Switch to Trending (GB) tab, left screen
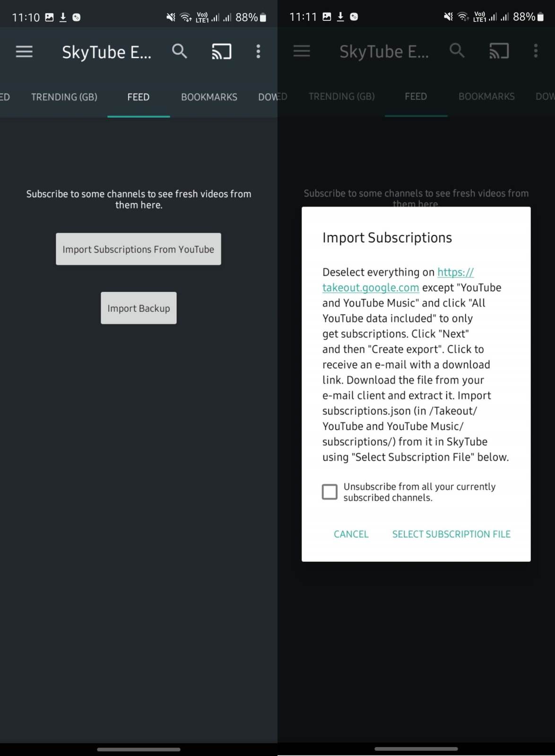 [x=64, y=97]
